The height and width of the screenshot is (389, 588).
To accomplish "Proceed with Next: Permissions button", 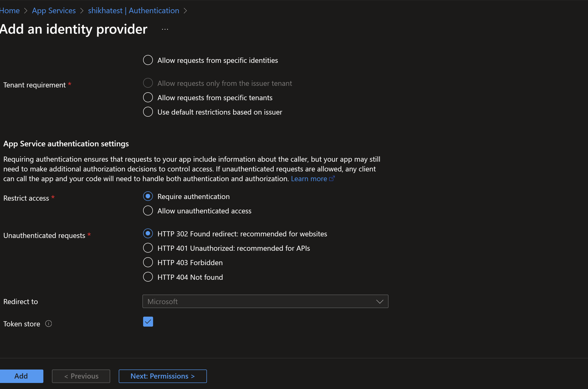I will coord(162,376).
